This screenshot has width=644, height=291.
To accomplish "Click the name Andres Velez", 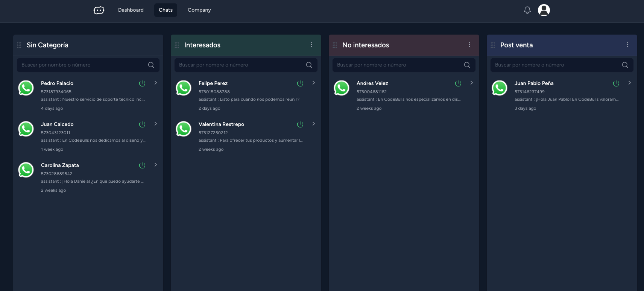I will [x=372, y=83].
